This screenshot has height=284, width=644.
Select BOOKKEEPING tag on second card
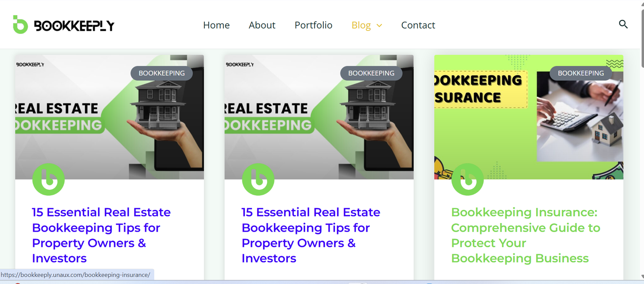pos(371,73)
